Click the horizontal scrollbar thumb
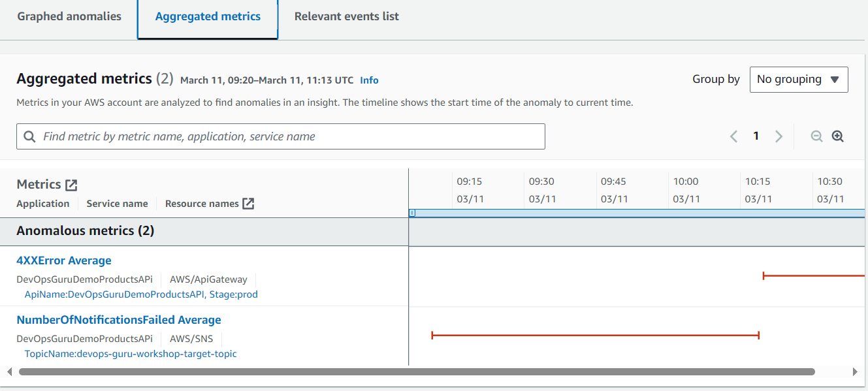 [x=417, y=371]
